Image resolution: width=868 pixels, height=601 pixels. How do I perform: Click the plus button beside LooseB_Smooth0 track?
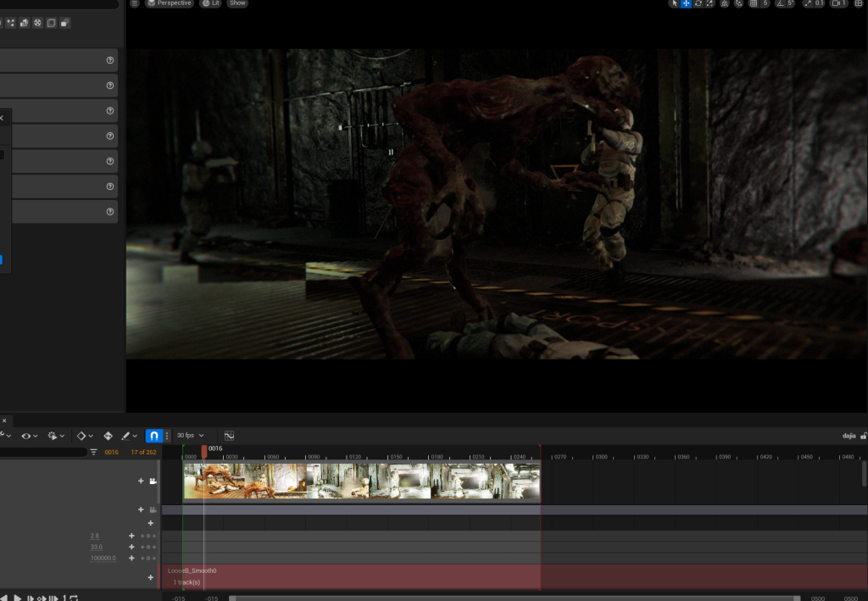pyautogui.click(x=151, y=578)
